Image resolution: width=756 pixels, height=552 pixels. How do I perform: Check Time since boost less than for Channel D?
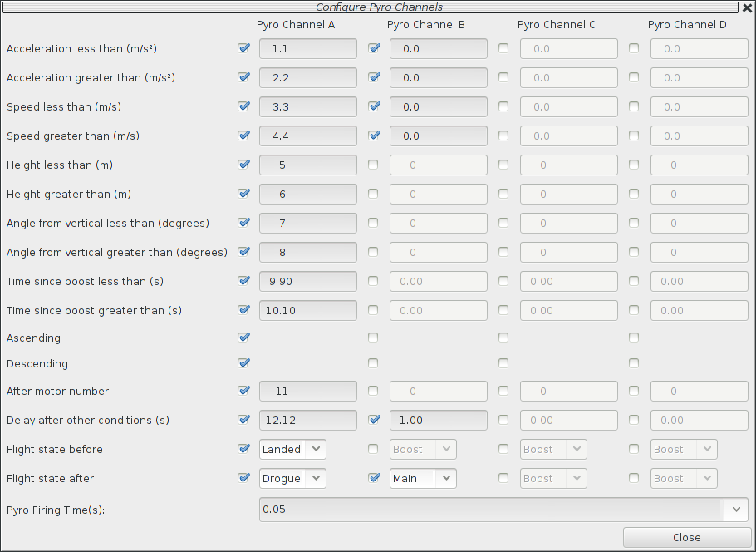pyautogui.click(x=634, y=281)
